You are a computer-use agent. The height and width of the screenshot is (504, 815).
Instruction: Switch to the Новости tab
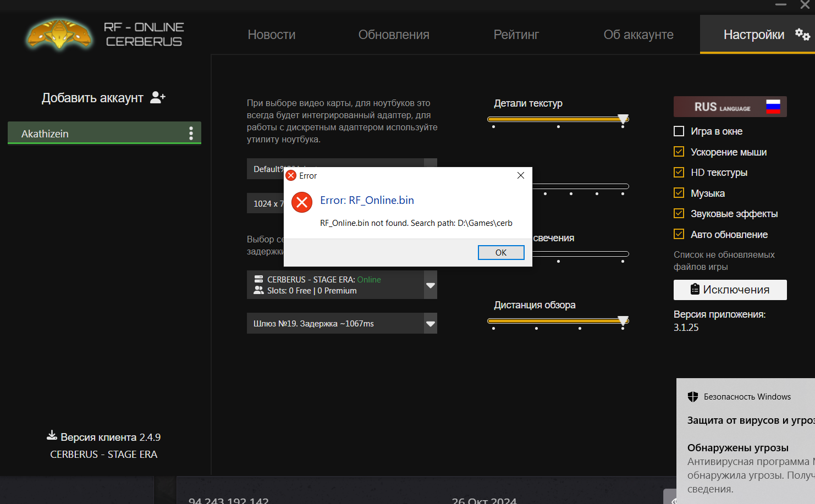[271, 35]
